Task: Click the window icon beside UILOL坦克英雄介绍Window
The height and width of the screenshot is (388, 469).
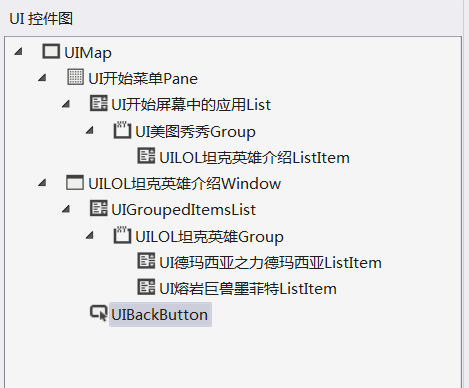Action: 75,182
